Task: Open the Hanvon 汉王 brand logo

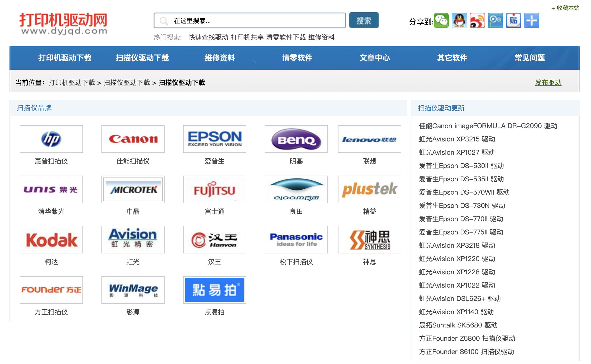Action: 215,239
